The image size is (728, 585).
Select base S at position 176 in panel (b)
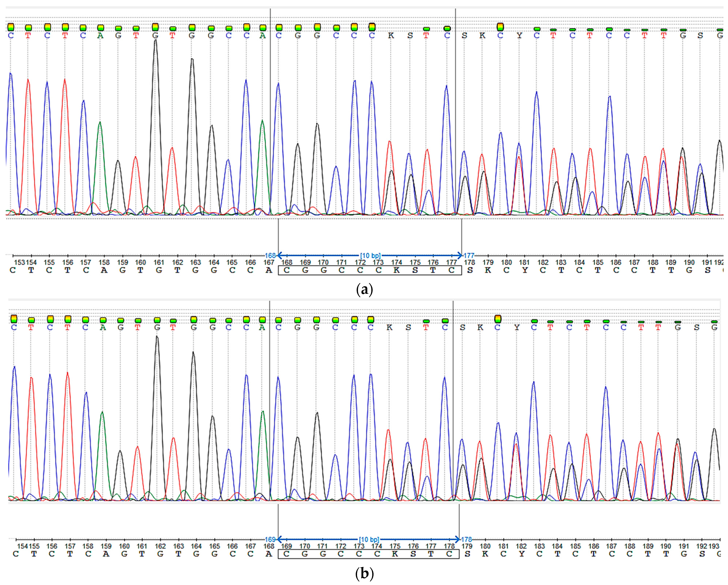click(413, 554)
